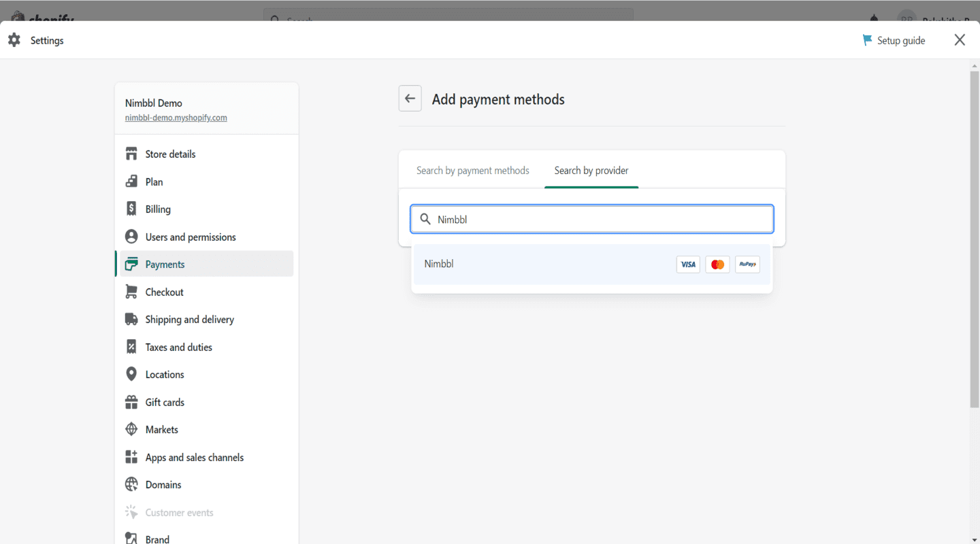
Task: Click the Setup guide flag icon
Action: (x=867, y=40)
